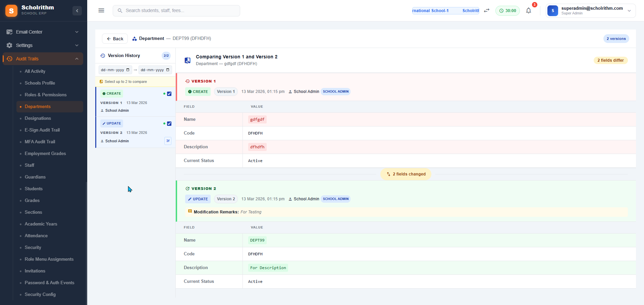644x305 pixels.
Task: Open Roles & Permissions from the sidebar
Action: coord(46,95)
